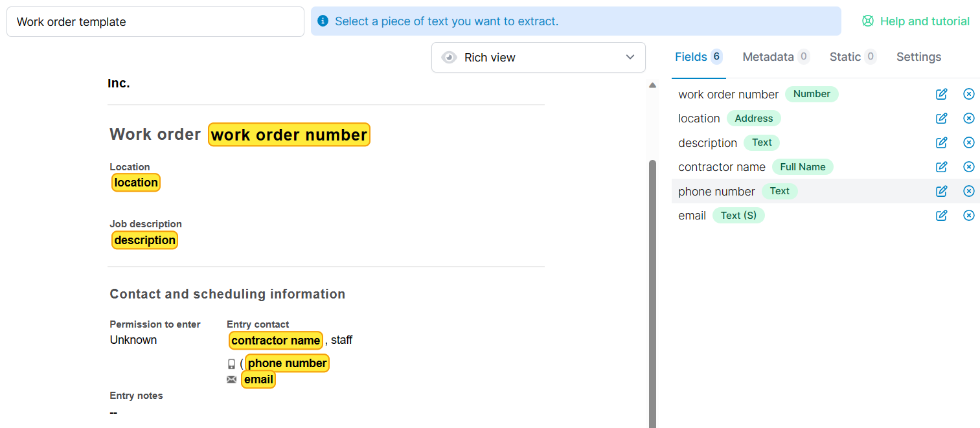Remove the email field via its delete icon
The width and height of the screenshot is (980, 428).
pyautogui.click(x=968, y=215)
